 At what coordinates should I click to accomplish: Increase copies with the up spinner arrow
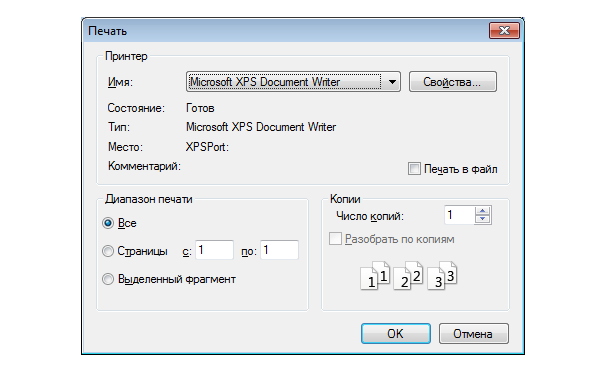click(x=483, y=211)
